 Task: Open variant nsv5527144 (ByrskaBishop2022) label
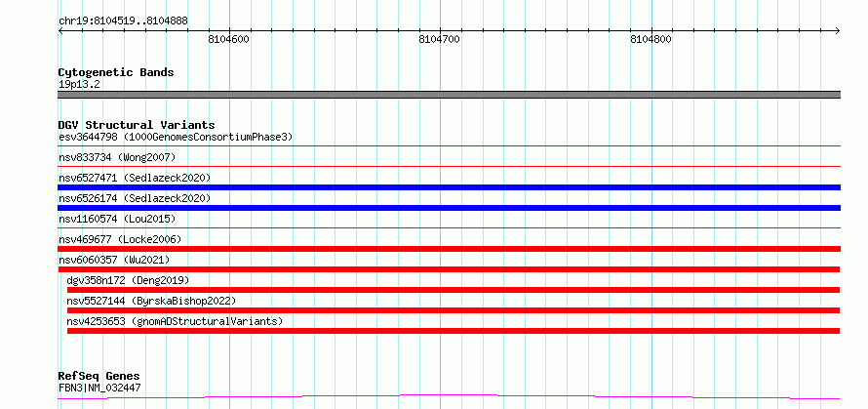[151, 301]
